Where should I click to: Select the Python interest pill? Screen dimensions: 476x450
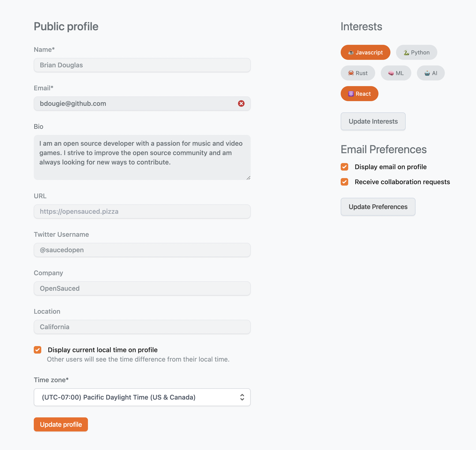pos(416,52)
